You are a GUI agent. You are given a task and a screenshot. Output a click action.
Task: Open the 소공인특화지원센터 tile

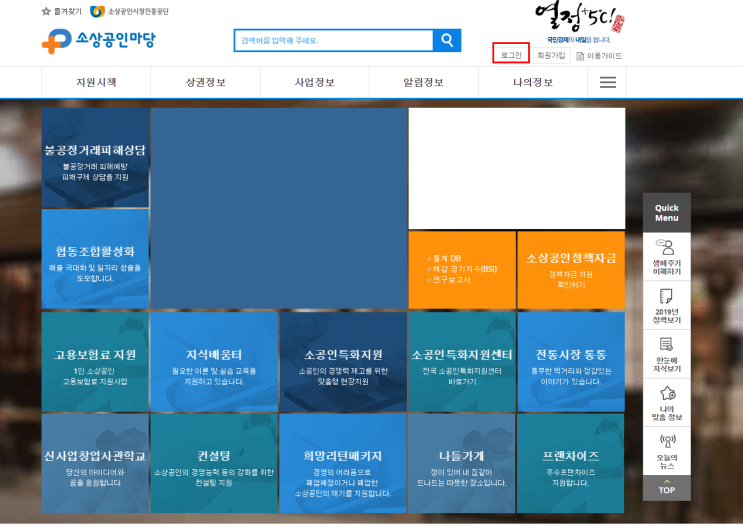(x=462, y=362)
